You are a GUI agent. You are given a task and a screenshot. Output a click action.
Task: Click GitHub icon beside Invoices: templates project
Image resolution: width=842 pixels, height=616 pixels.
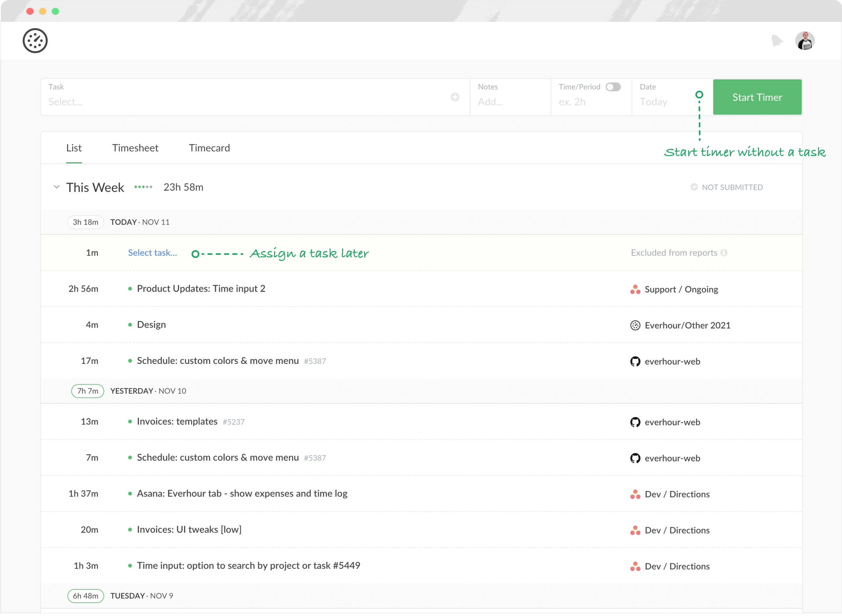point(635,422)
